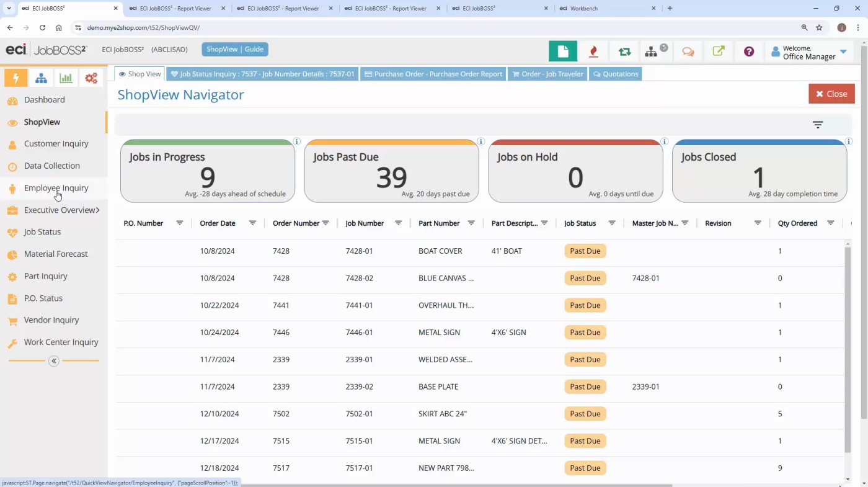Open the purple help question mark icon
This screenshot has width=868, height=487.
pos(749,51)
